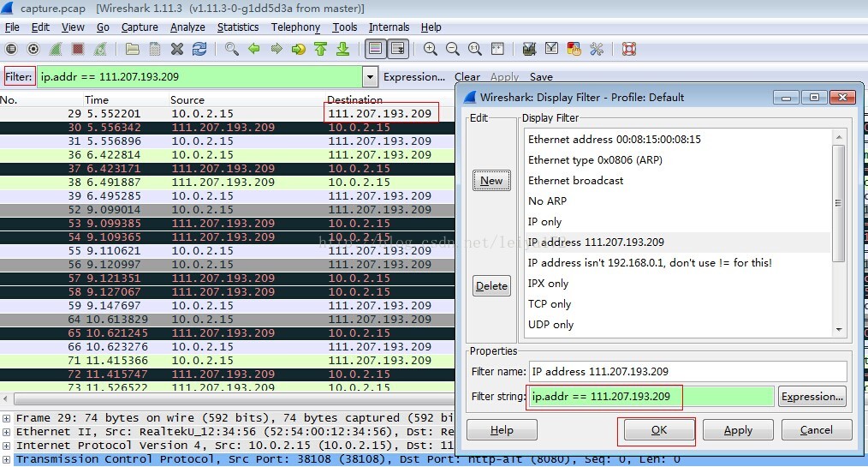Open the Edit menu

coord(40,27)
